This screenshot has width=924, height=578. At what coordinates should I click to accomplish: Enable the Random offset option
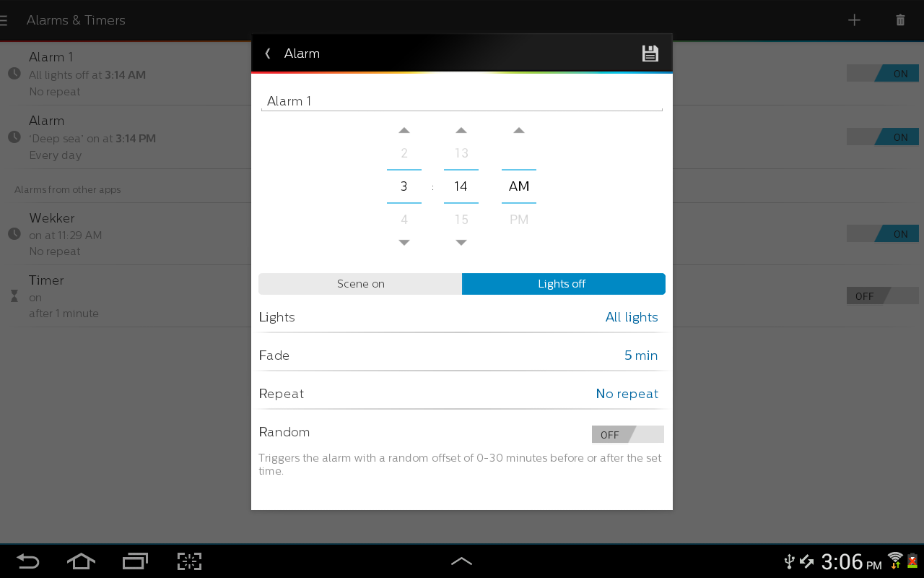[627, 434]
